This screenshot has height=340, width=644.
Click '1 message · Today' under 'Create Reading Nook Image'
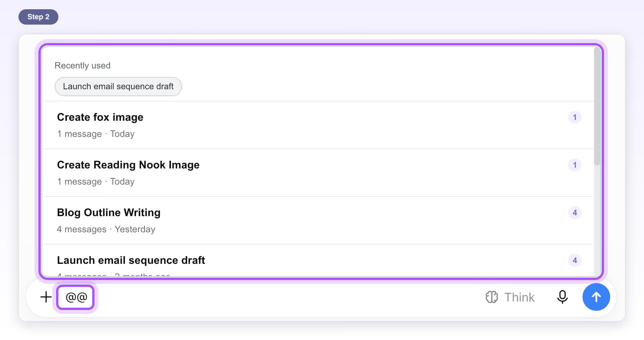tap(96, 182)
